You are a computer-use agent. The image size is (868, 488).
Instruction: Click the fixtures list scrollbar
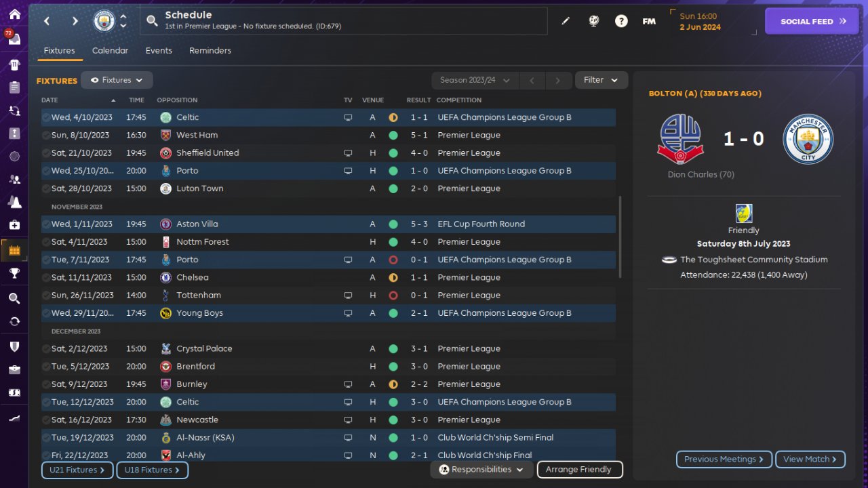[x=620, y=237]
